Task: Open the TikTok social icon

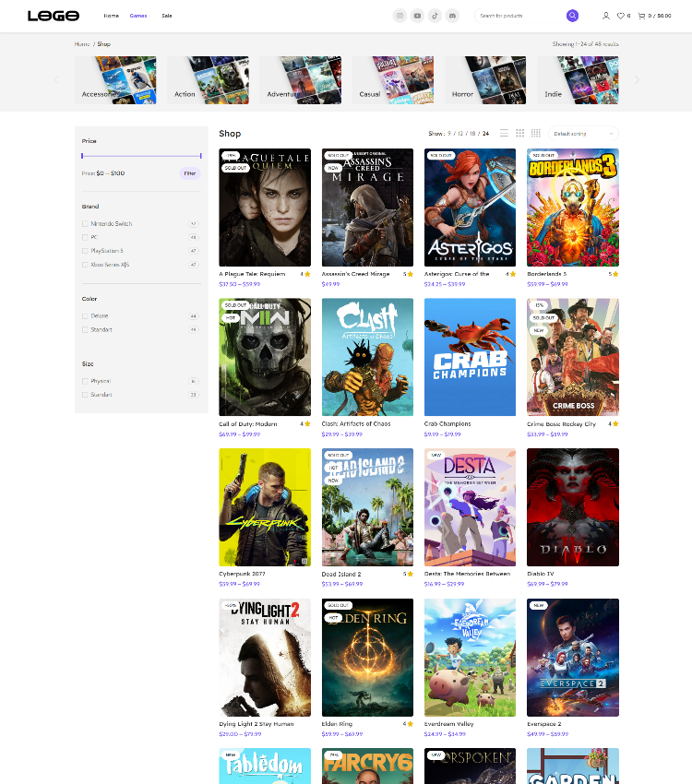Action: [435, 16]
